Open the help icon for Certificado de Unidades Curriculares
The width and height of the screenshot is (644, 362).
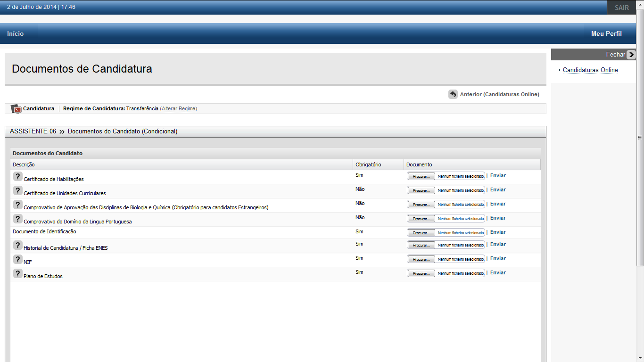[17, 190]
